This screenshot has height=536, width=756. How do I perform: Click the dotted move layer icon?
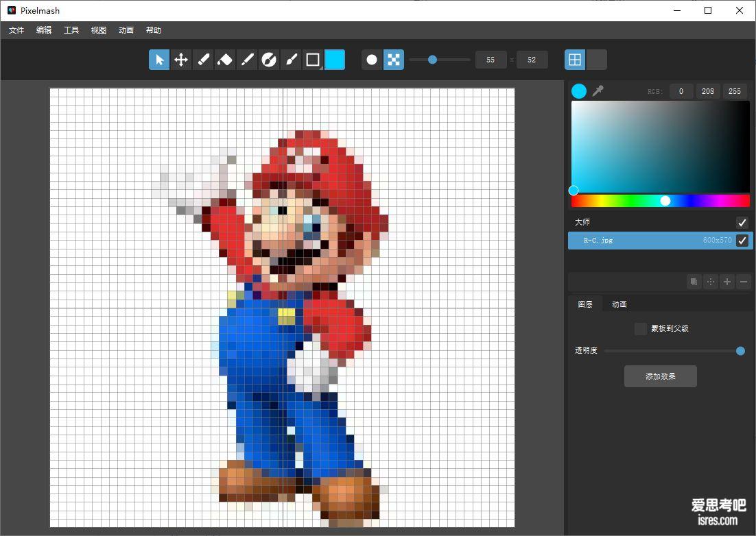point(711,282)
